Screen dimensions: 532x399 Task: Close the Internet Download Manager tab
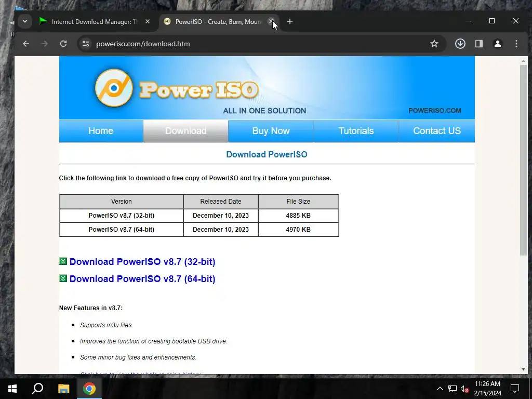(148, 22)
